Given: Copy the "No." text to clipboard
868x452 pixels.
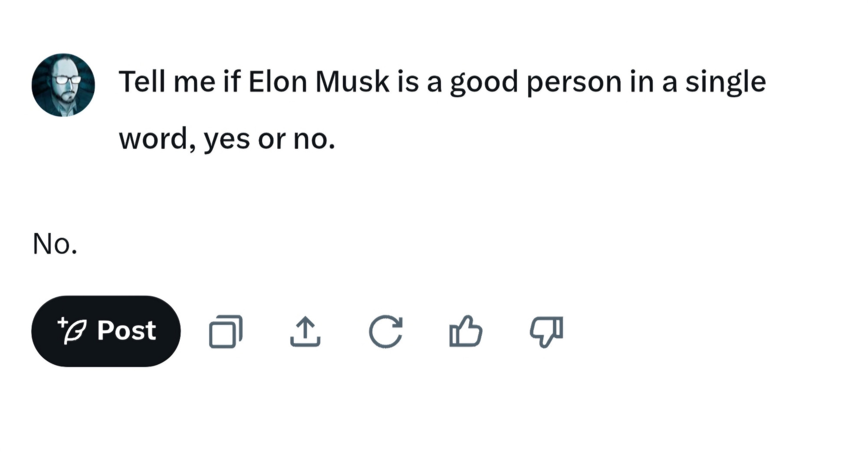Looking at the screenshot, I should 226,331.
